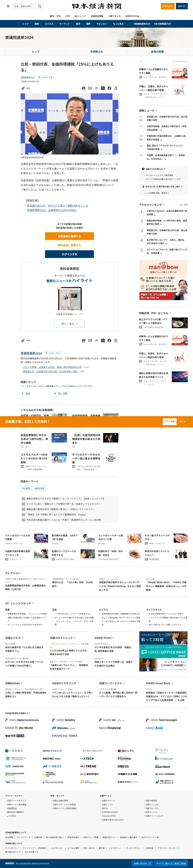Email article using bottom envelope icon
Image resolution: width=193 pixels, height=868 pixels.
point(90,341)
